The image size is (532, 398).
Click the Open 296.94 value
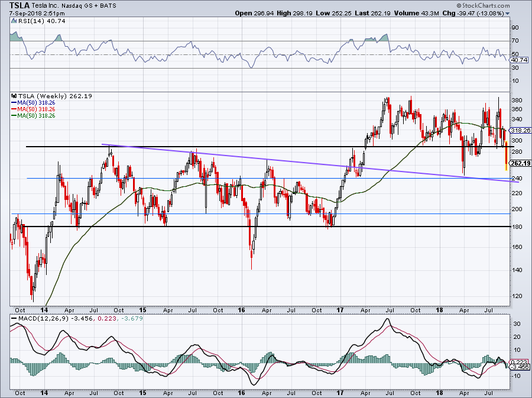255,13
